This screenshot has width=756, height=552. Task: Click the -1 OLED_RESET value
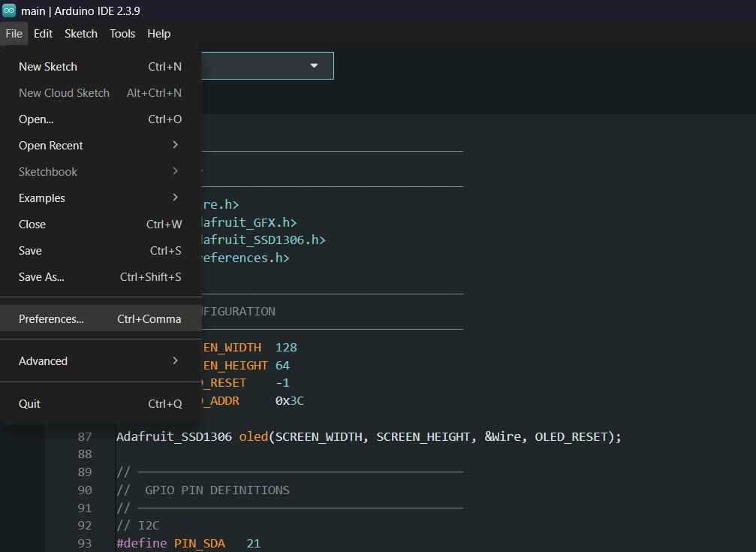click(x=282, y=383)
